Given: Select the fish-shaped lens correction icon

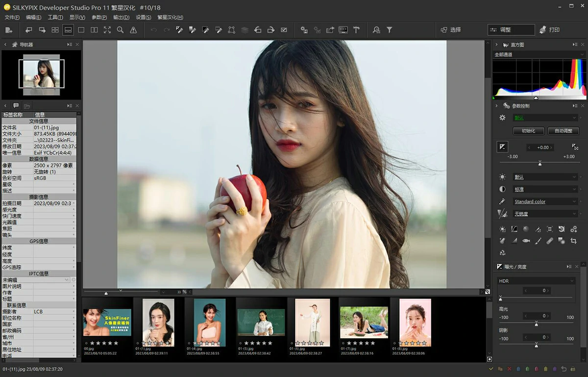Looking at the screenshot, I should [x=526, y=241].
